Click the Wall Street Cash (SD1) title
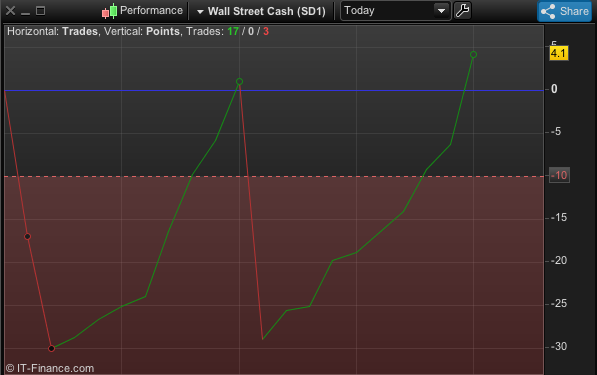 coord(267,11)
